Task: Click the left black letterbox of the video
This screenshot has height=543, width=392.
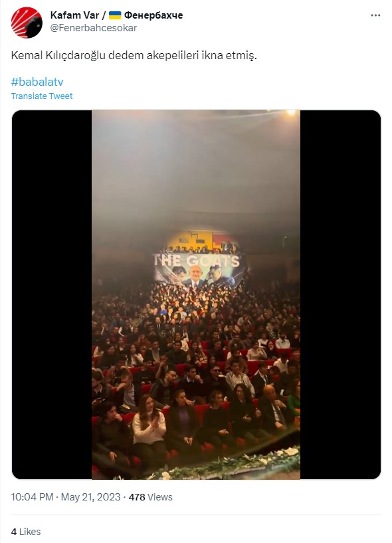Action: pos(52,294)
